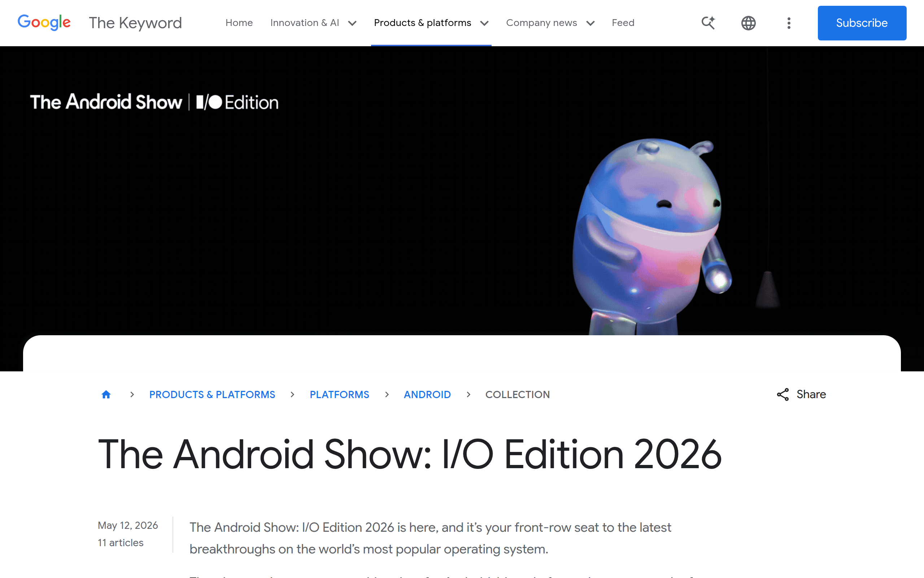The width and height of the screenshot is (924, 578).
Task: Open the ANDROID breadcrumb link
Action: point(427,394)
